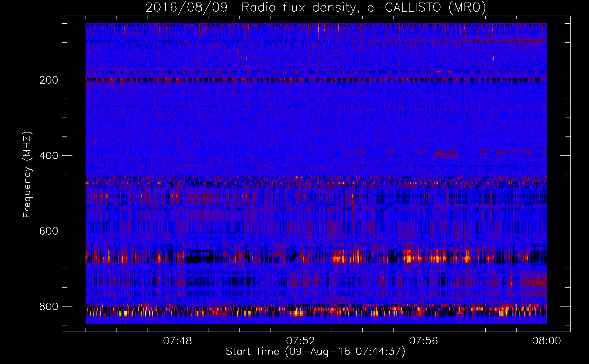Click the '07:52' time tick label

[301, 341]
